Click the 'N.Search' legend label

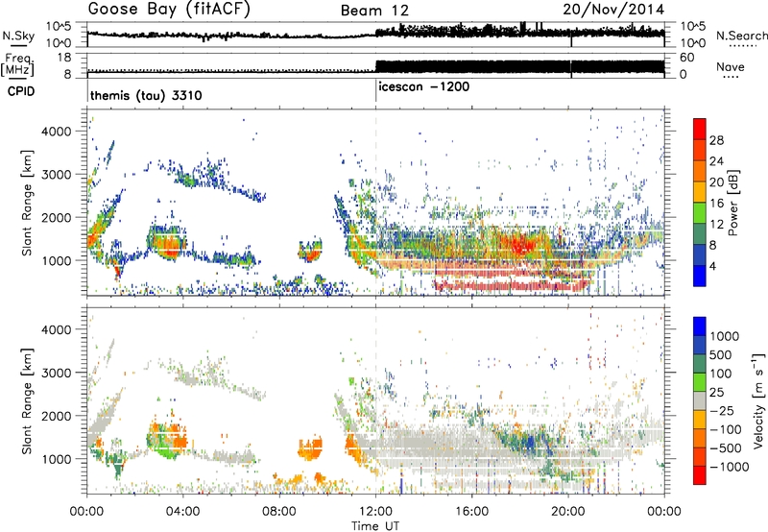tap(741, 36)
